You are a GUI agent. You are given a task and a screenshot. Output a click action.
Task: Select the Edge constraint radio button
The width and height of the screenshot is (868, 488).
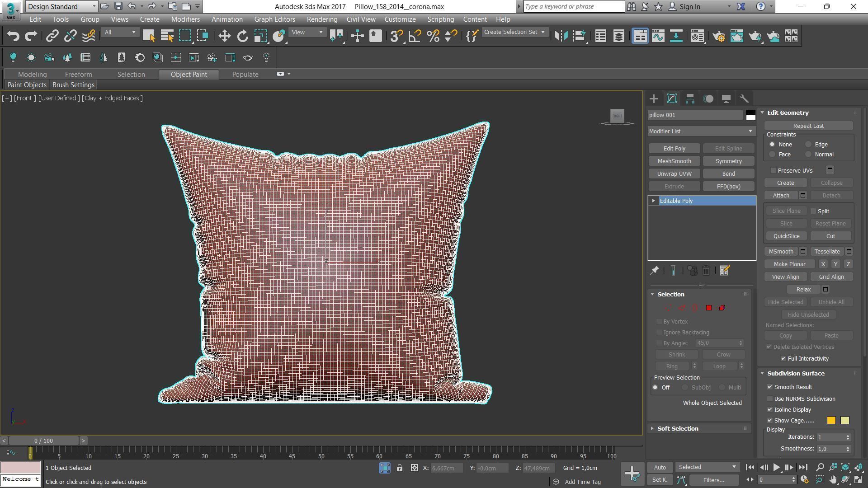(808, 145)
